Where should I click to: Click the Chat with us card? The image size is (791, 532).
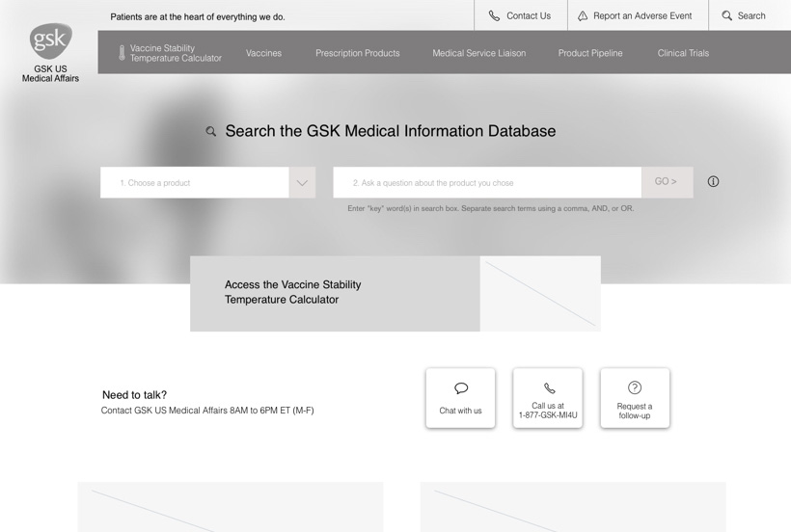pos(460,398)
